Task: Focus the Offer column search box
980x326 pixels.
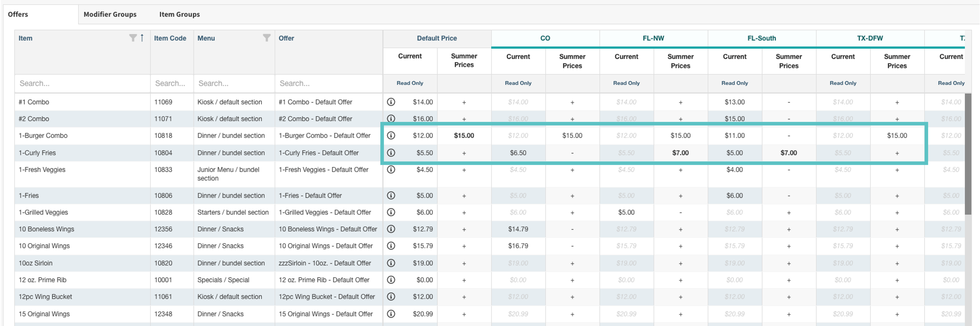Action: [328, 83]
